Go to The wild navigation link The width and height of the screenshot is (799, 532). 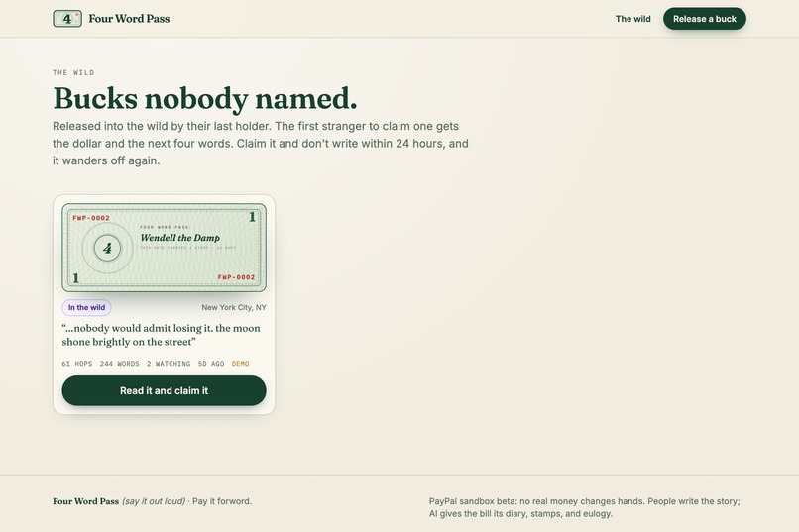[632, 19]
